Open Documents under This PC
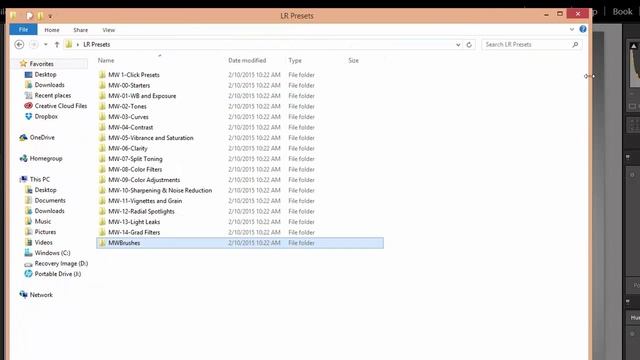640x360 pixels. 50,200
